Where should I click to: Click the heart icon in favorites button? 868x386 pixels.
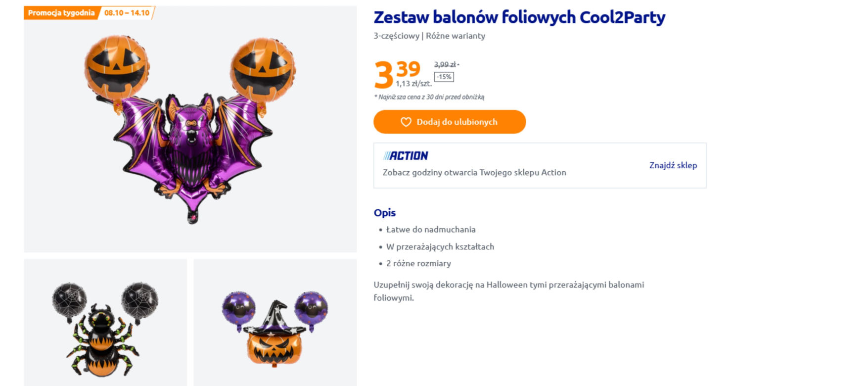coord(406,122)
